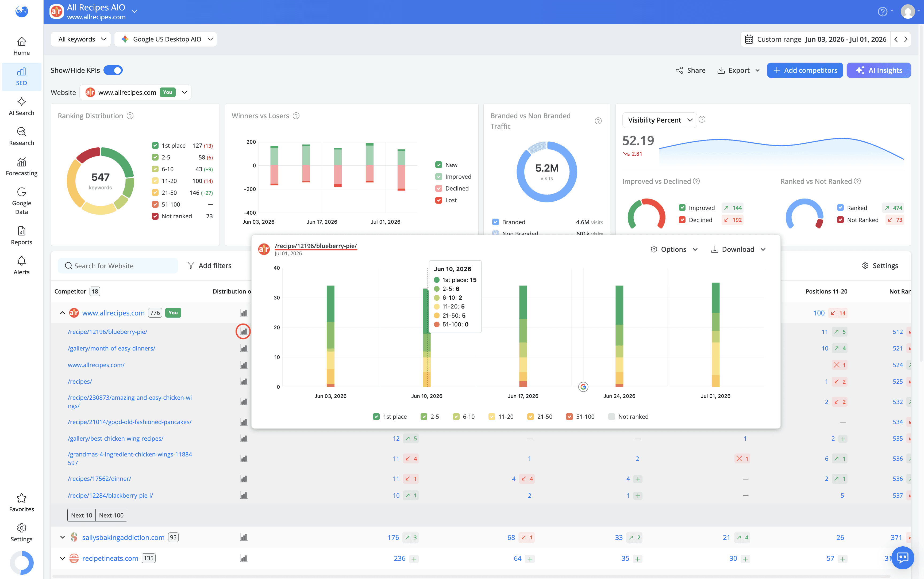Uncheck 21-50 in popup chart legend
The image size is (924, 579).
pyautogui.click(x=530, y=417)
